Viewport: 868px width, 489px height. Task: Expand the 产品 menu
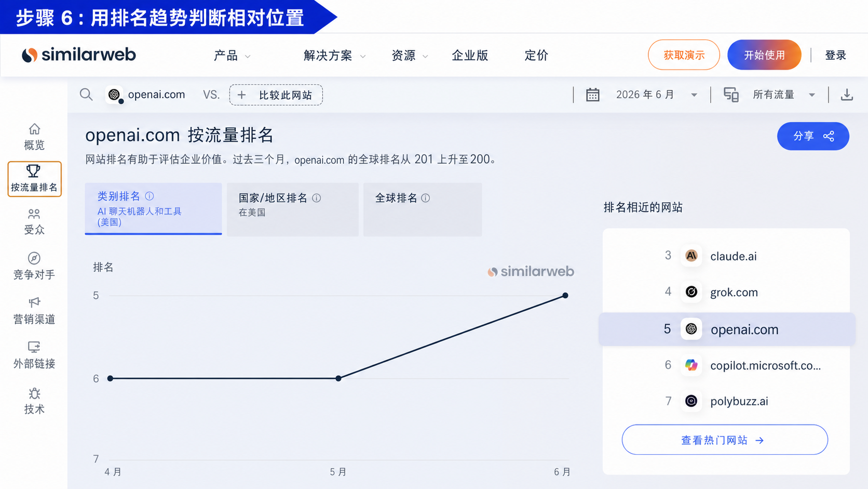click(232, 56)
